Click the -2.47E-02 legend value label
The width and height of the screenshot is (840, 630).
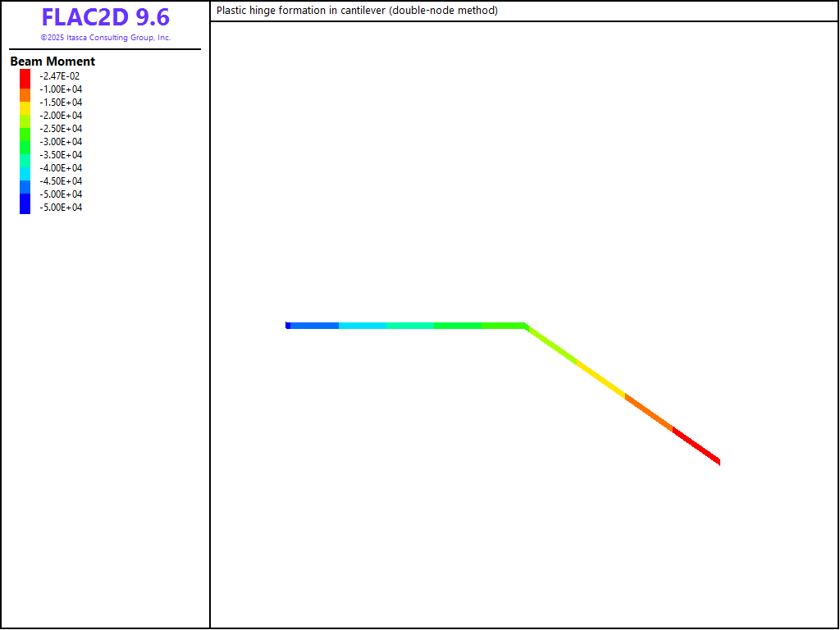click(60, 76)
